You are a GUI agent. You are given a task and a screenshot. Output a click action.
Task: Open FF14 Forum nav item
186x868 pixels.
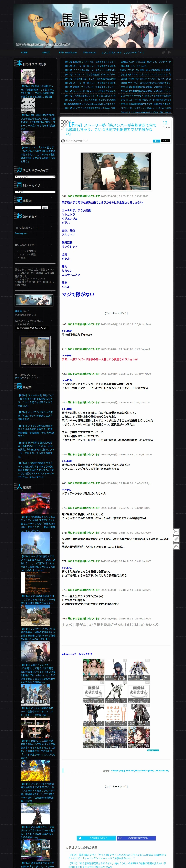[x=90, y=53]
